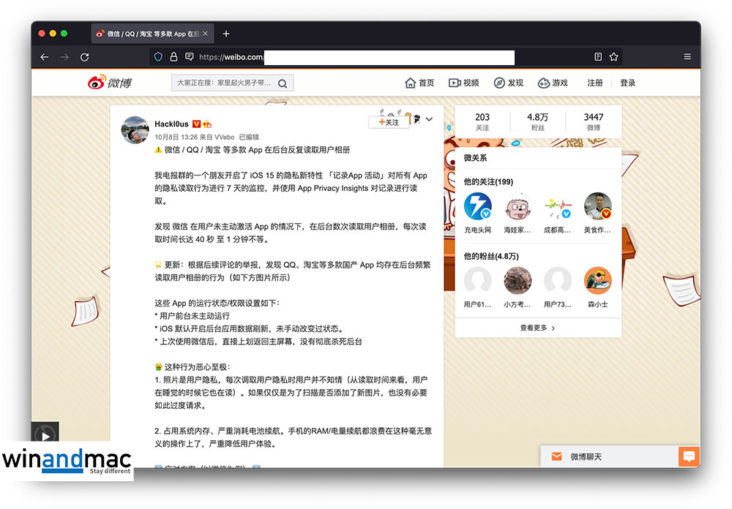Viewport: 732px width, 509px height.
Task: Open a new browser tab with plus button
Action: click(226, 33)
